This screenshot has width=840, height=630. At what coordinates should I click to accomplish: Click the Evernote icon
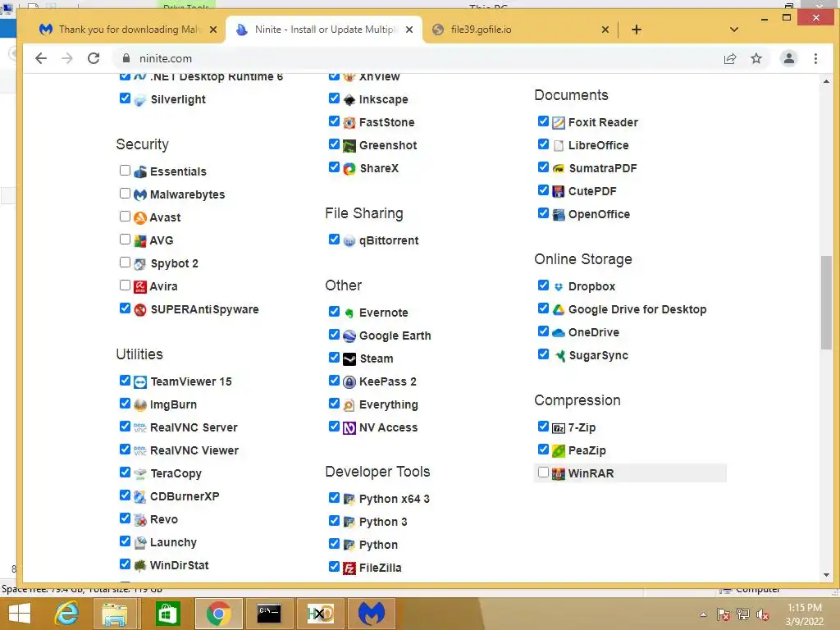pyautogui.click(x=349, y=313)
